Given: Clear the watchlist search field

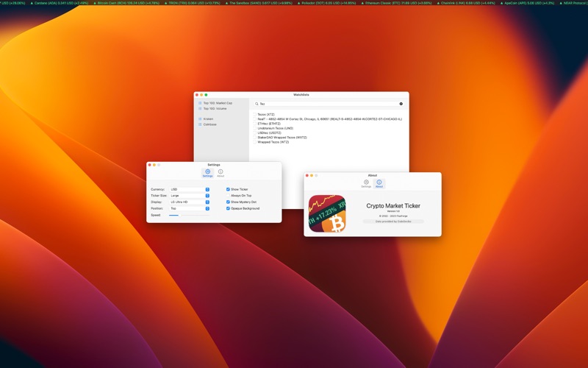Looking at the screenshot, I should 401,104.
